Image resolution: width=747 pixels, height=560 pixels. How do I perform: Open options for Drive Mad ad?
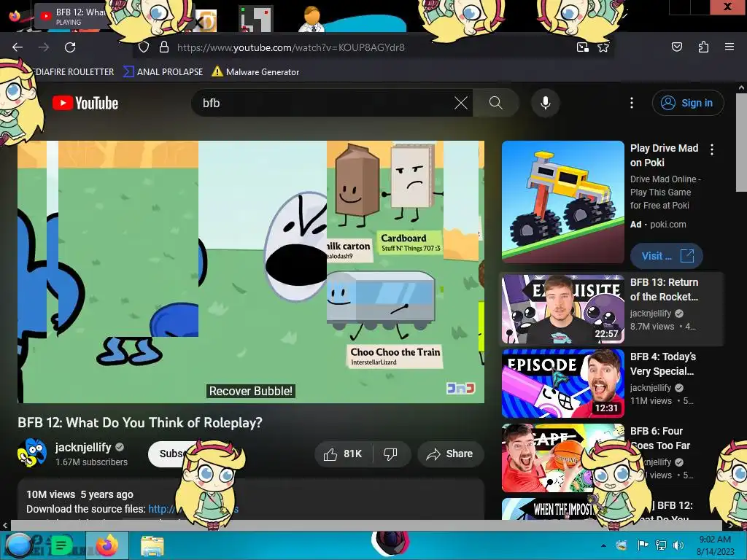pyautogui.click(x=712, y=149)
